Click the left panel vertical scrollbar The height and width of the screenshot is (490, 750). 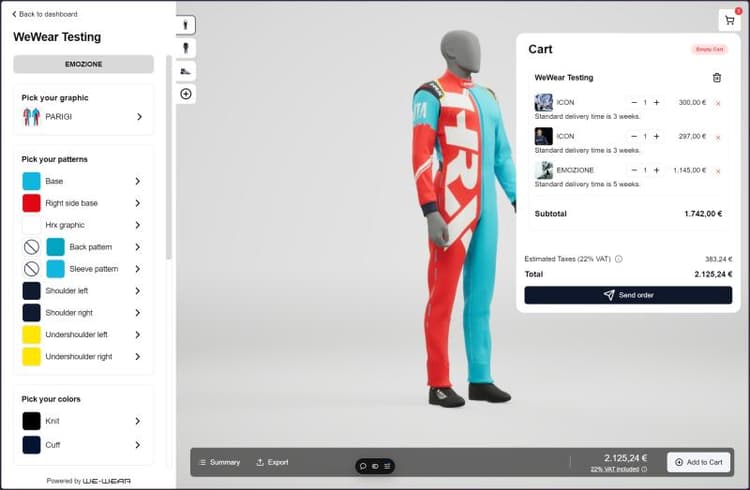click(x=168, y=158)
